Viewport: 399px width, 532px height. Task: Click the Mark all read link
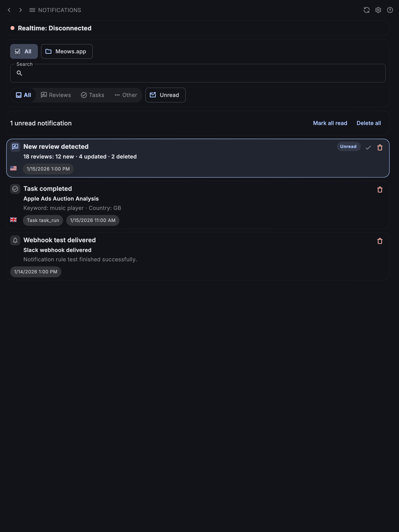pyautogui.click(x=330, y=123)
